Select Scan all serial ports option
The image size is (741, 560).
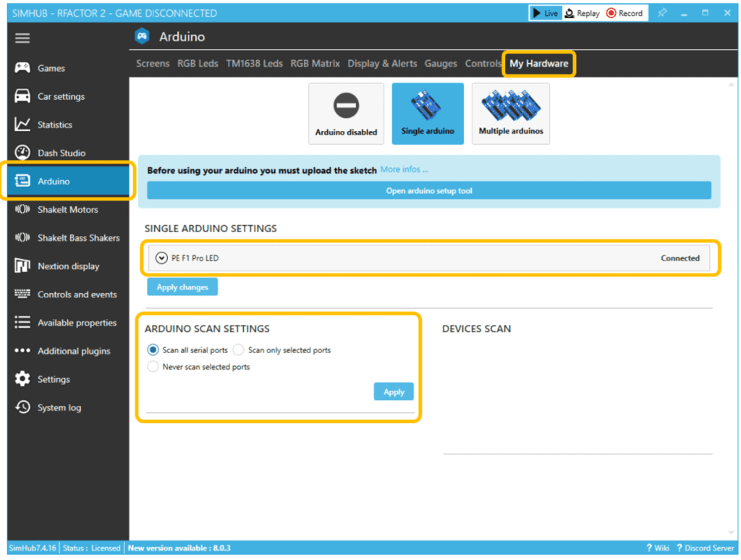[x=153, y=350]
